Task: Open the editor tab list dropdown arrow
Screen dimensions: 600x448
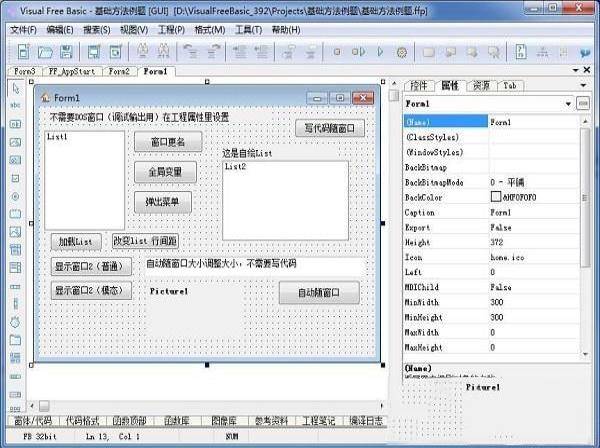Action: tap(576, 70)
